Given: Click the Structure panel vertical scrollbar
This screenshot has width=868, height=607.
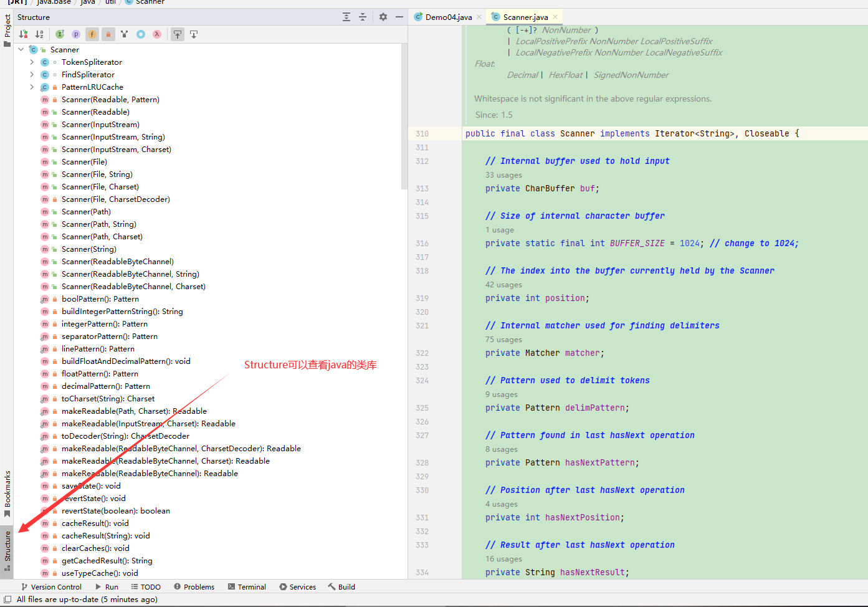Looking at the screenshot, I should tap(404, 117).
